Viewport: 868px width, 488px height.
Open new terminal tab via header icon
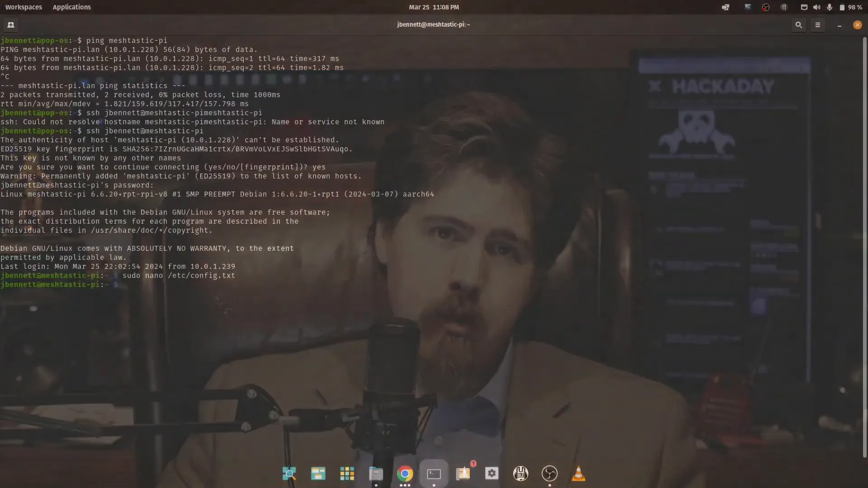coord(11,25)
